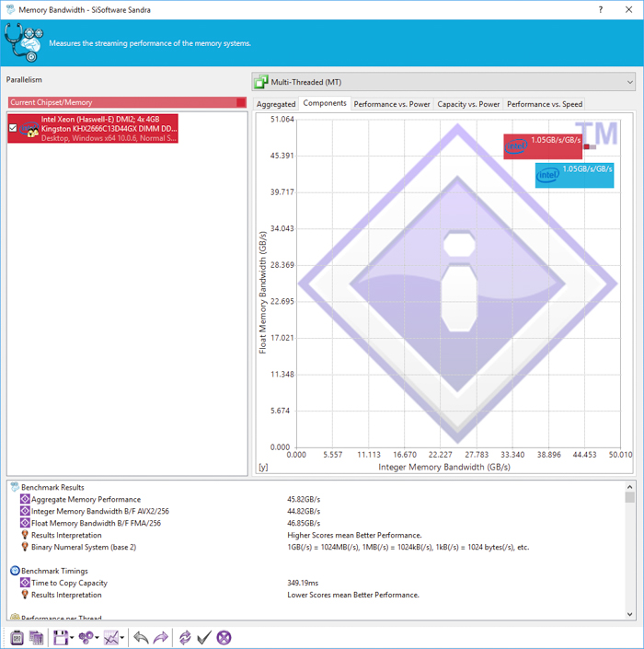Select the Time to Copy Capacity row

pos(69,583)
